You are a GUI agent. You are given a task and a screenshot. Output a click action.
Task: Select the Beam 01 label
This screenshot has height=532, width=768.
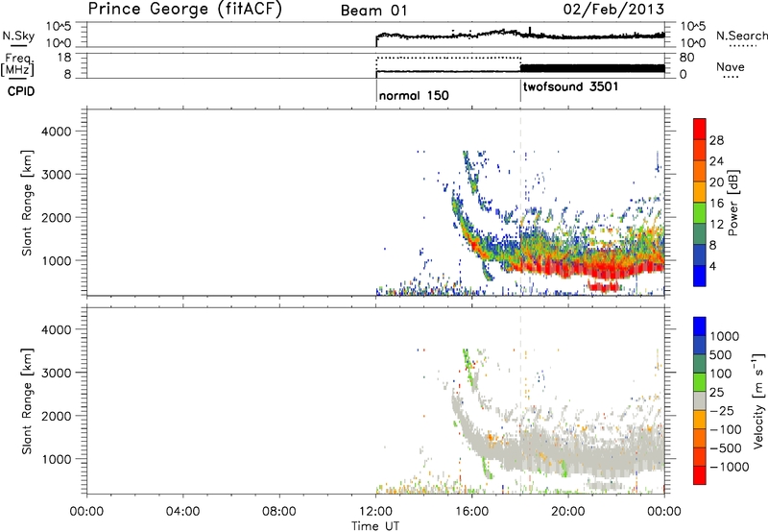pyautogui.click(x=373, y=11)
